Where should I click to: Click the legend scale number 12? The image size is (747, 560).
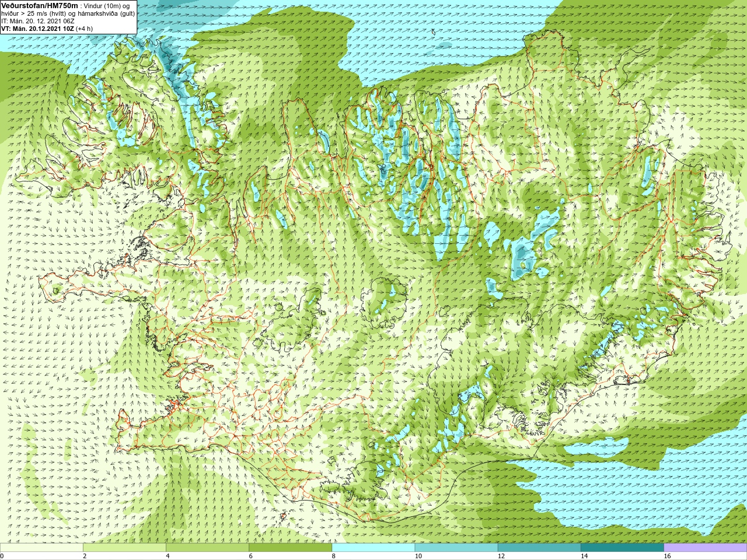tap(501, 556)
